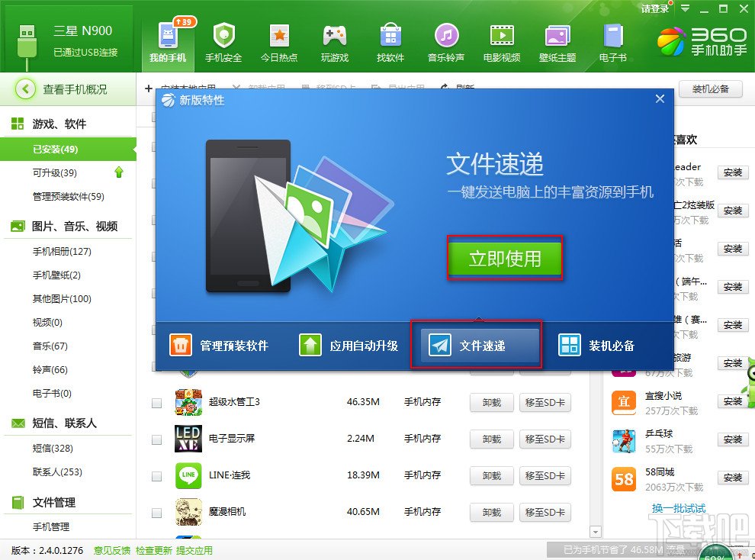The width and height of the screenshot is (755, 560).
Task: Select the 玩游戏 games icon
Action: click(x=334, y=40)
